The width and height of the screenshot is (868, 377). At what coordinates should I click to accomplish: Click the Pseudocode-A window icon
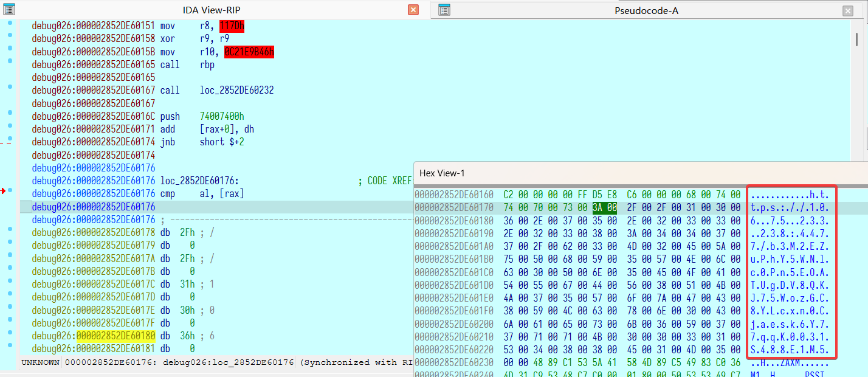point(444,10)
